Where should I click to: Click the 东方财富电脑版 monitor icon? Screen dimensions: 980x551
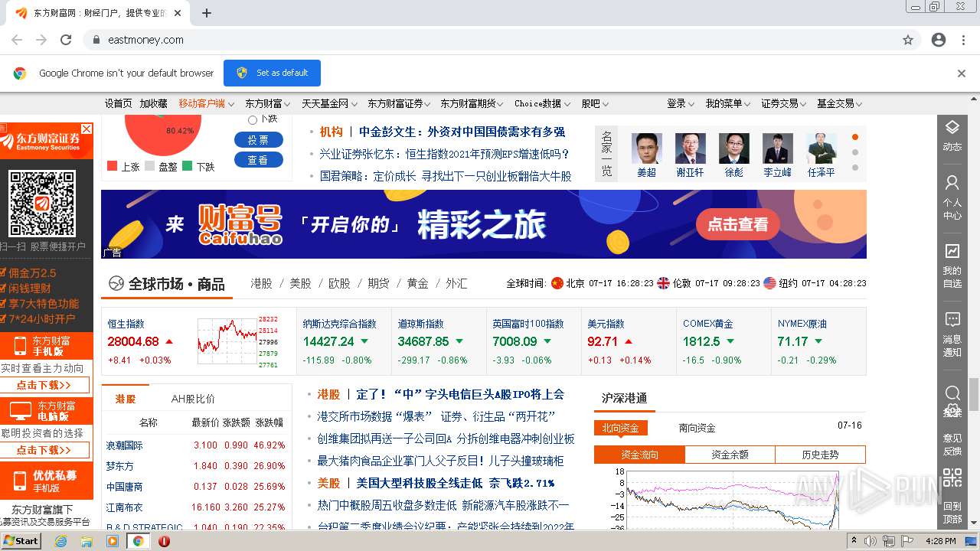coord(20,412)
